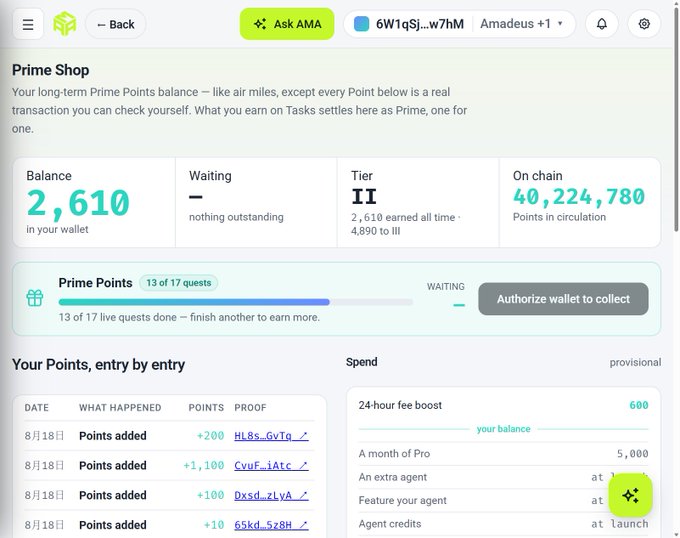Click the Prime Points quest progress bar
Image resolution: width=680 pixels, height=538 pixels.
pyautogui.click(x=235, y=302)
